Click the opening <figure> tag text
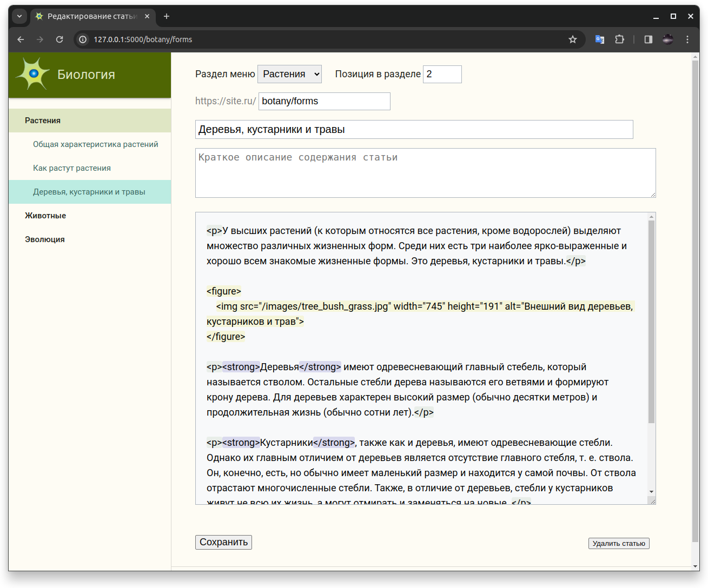 point(224,291)
